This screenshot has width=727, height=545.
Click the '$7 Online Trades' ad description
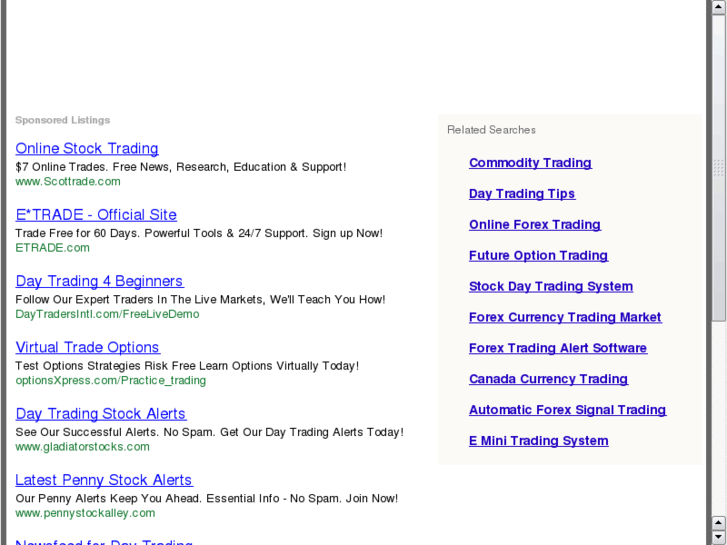click(181, 167)
